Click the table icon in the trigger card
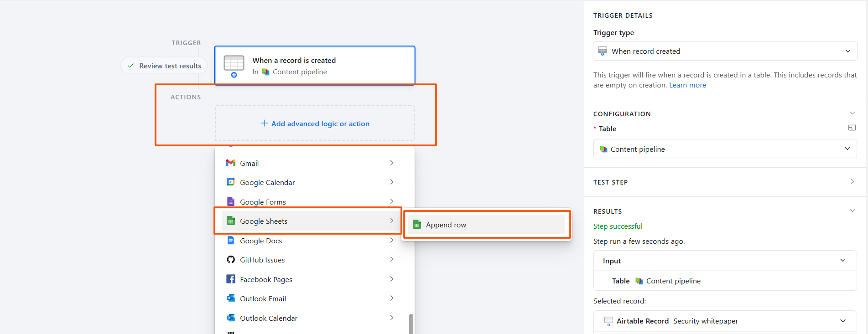 [234, 66]
